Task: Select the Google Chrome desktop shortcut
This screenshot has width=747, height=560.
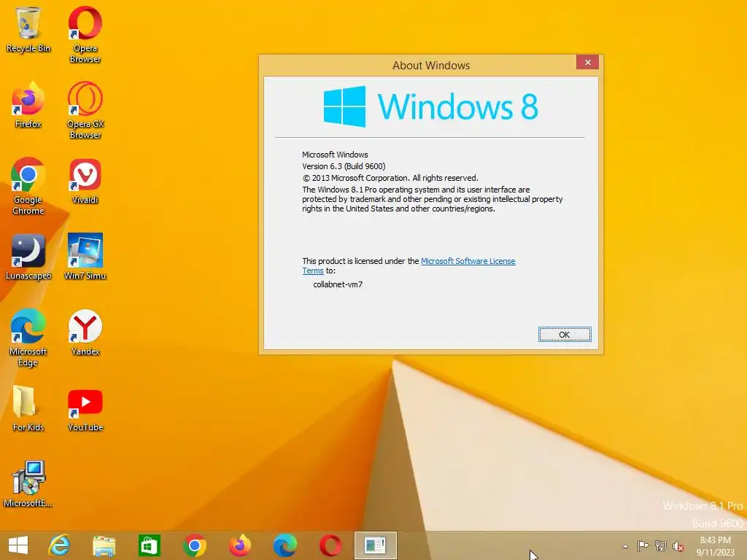Action: [x=28, y=186]
